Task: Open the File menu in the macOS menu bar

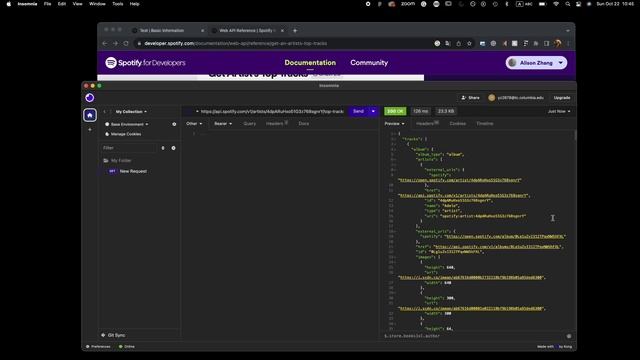Action: point(47,4)
